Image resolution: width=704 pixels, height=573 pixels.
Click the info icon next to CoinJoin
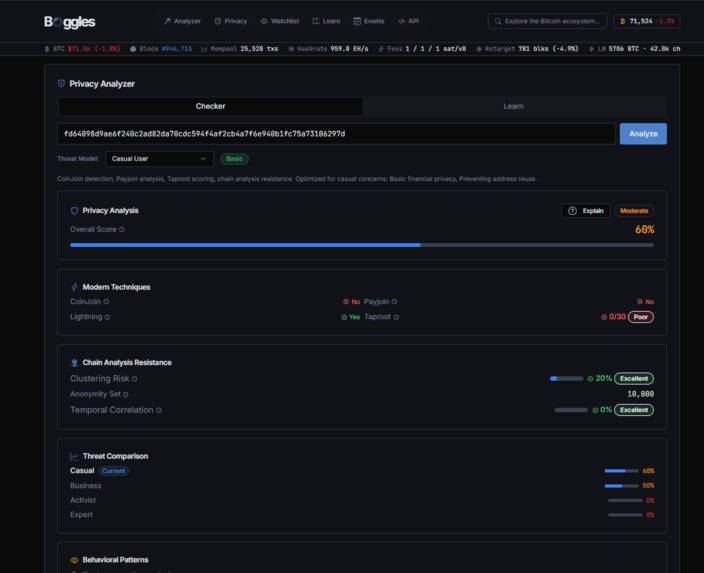[x=106, y=302]
